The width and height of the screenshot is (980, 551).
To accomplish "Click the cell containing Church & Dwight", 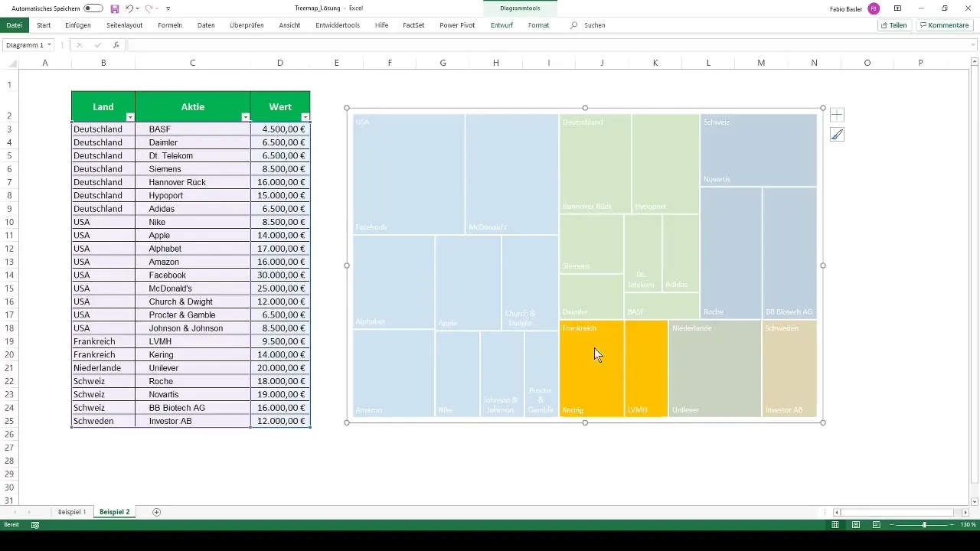I will click(192, 302).
